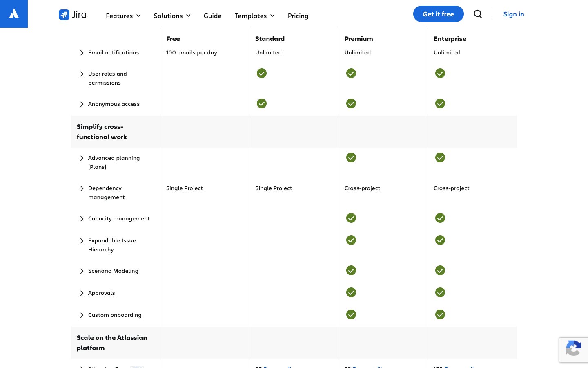Click the Get it free button
The width and height of the screenshot is (588, 368).
pos(438,14)
